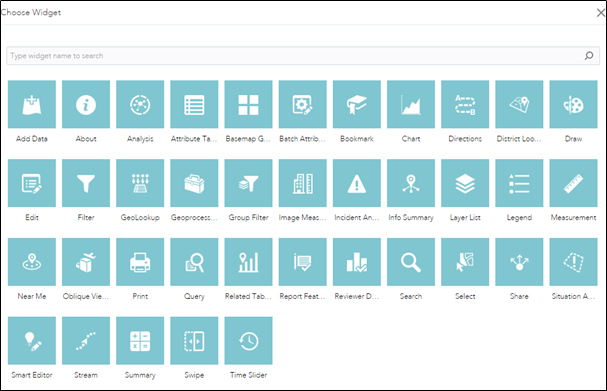Choose the Basemap Gallery widget

point(249,104)
